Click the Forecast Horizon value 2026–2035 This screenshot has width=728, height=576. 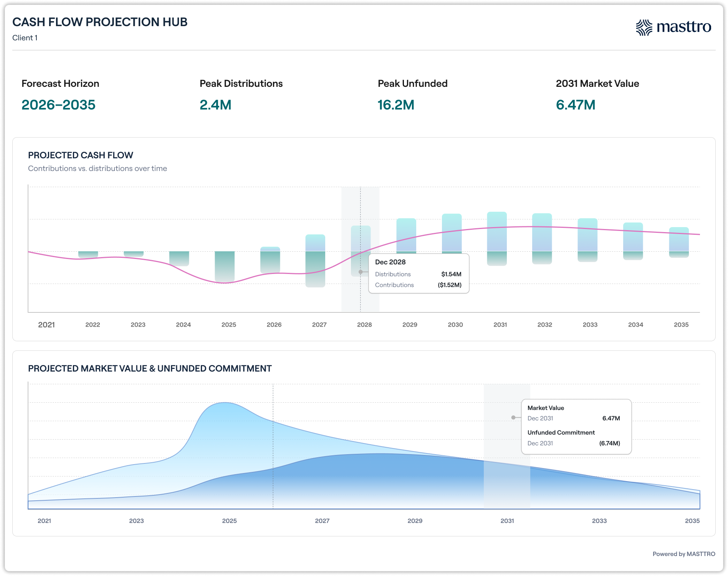tap(58, 105)
